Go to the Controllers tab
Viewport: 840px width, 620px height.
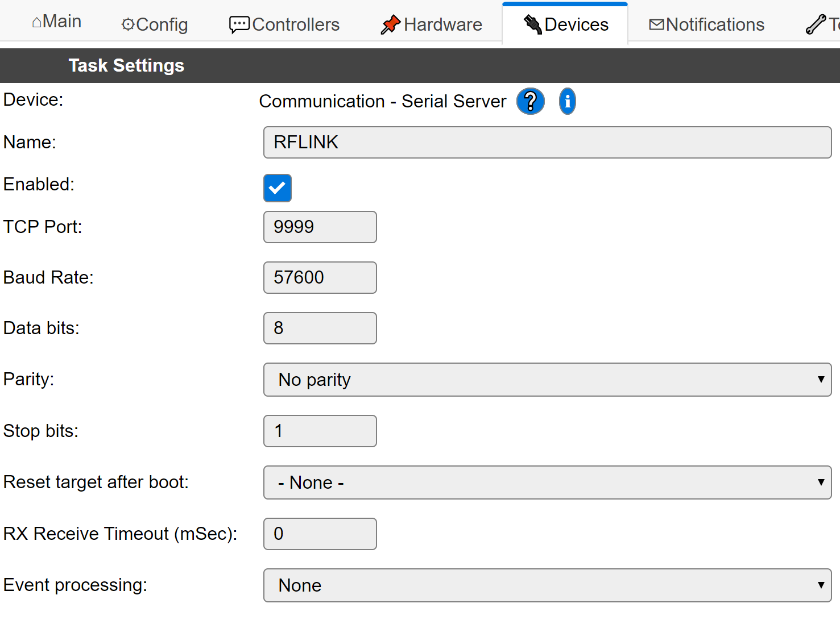[284, 24]
